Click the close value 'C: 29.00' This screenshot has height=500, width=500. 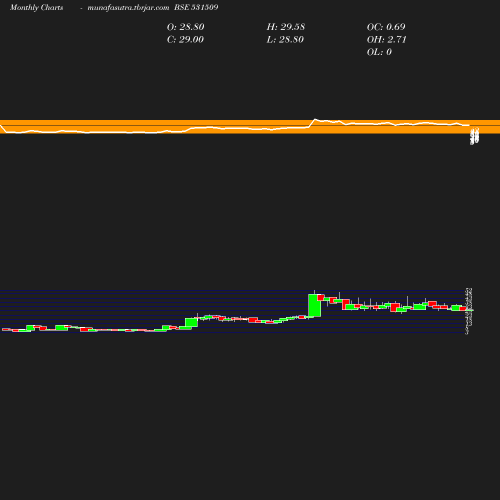point(185,40)
